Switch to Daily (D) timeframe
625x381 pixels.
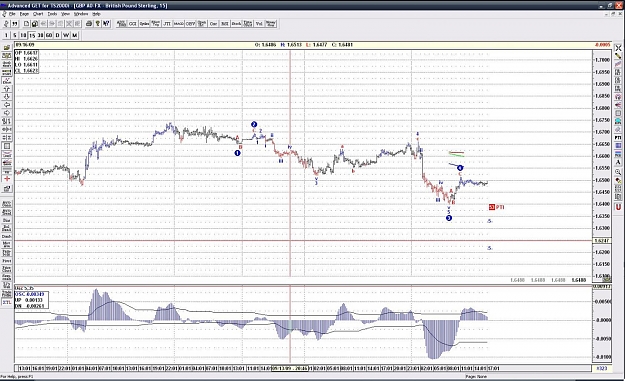tap(57, 35)
